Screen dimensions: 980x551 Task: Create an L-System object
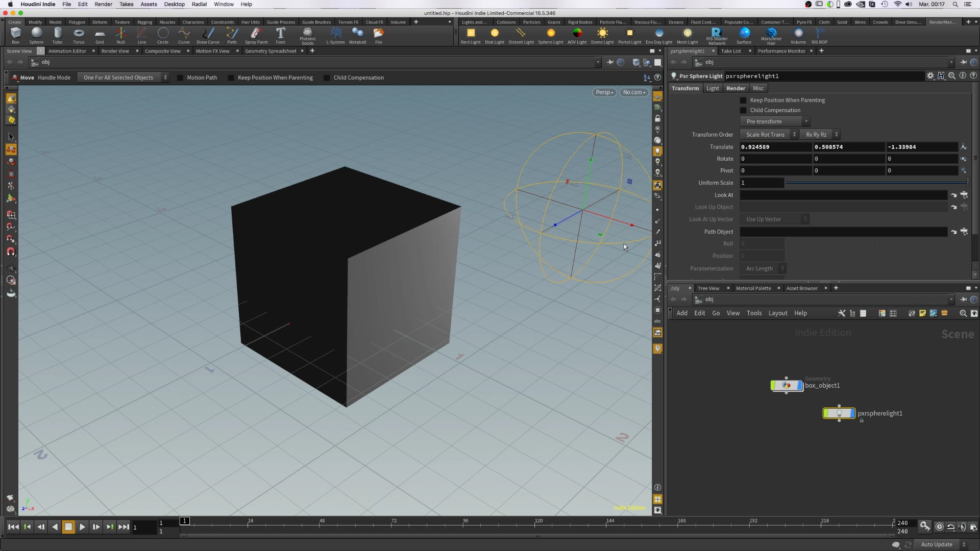335,36
